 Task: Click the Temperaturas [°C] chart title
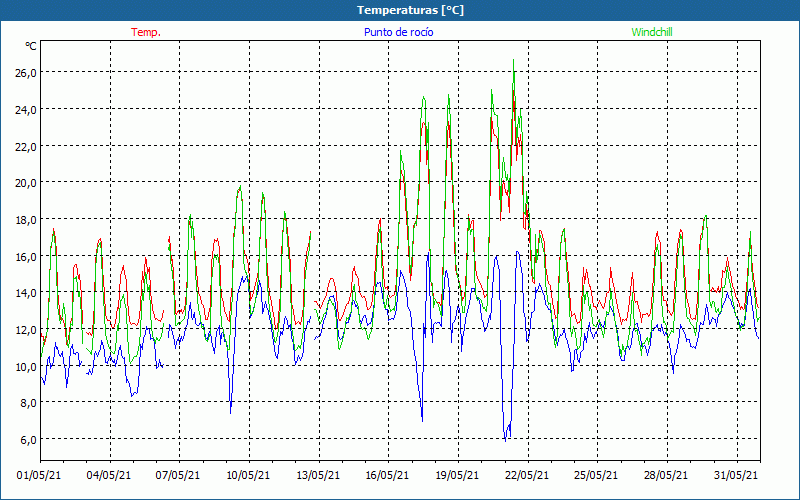410,10
